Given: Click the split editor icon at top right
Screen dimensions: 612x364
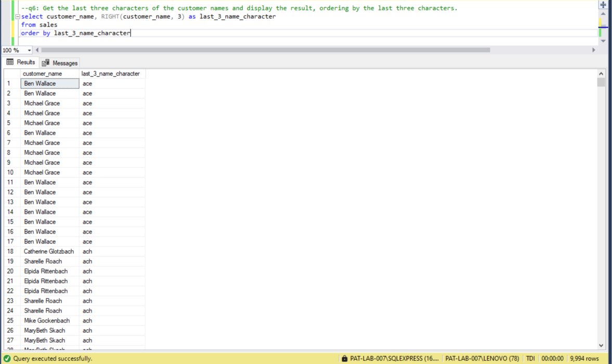Looking at the screenshot, I should pyautogui.click(x=603, y=4).
